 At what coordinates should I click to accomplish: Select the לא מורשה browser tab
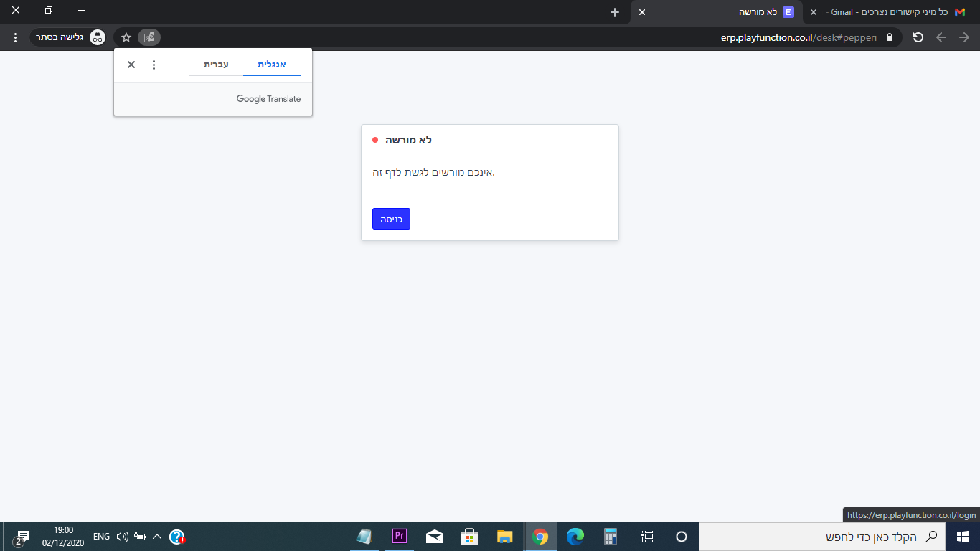click(x=717, y=12)
